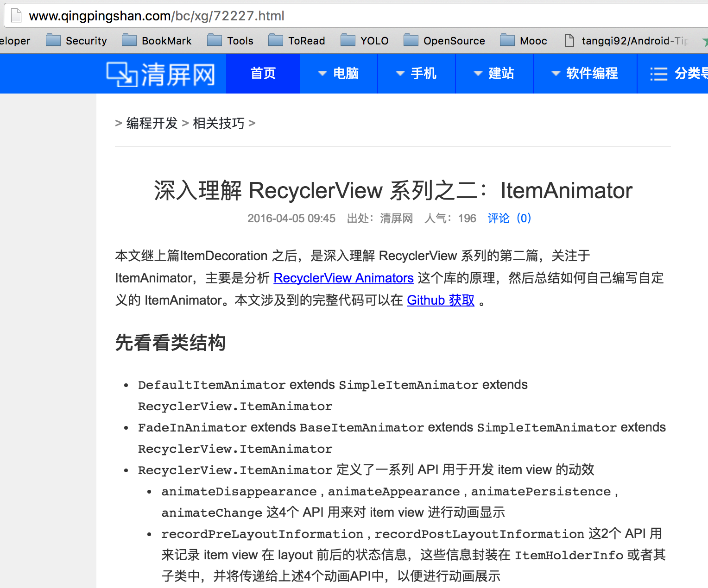708x588 pixels.
Task: Expand the 软件编程 dropdown menu
Action: (585, 74)
